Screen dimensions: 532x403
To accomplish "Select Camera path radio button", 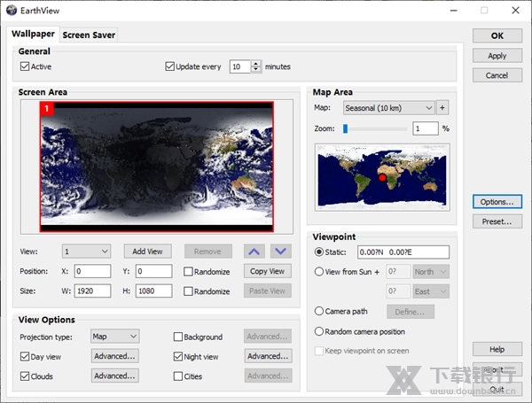I will tap(319, 311).
